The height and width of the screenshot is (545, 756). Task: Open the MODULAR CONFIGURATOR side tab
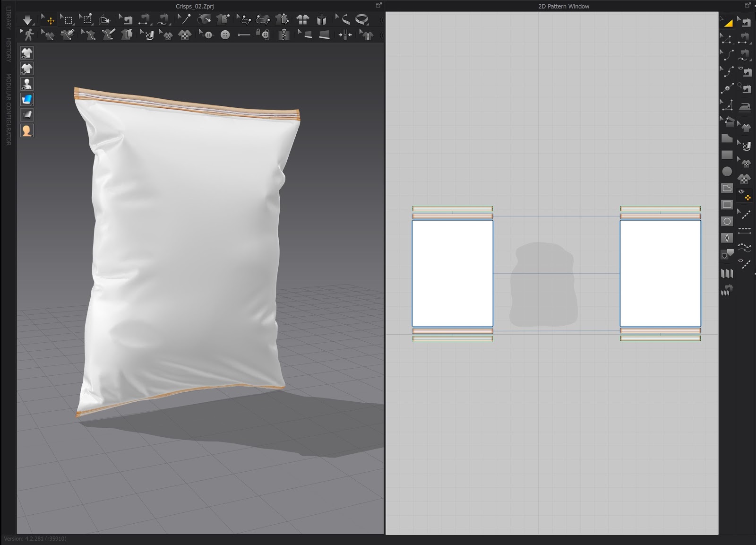(x=9, y=109)
